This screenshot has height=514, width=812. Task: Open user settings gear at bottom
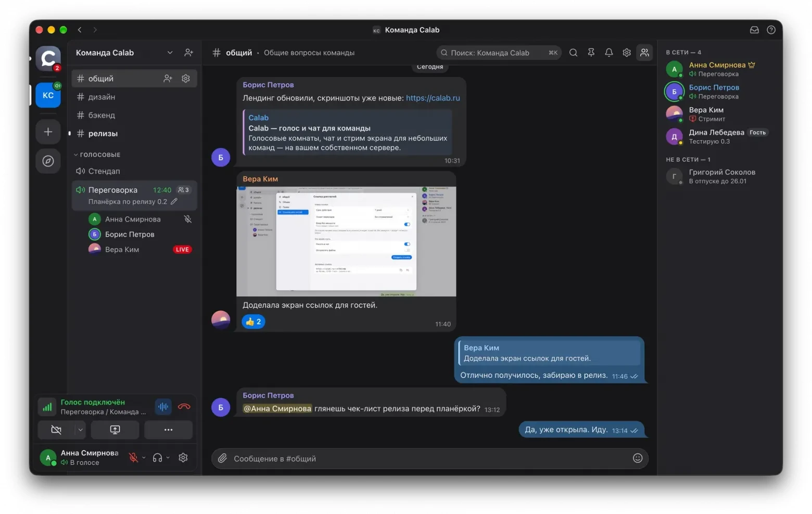tap(183, 458)
